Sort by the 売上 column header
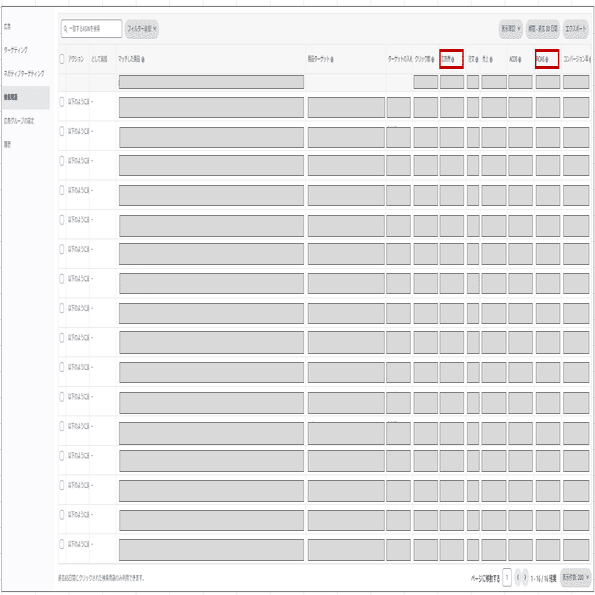Image resolution: width=595 pixels, height=595 pixels. coord(485,59)
